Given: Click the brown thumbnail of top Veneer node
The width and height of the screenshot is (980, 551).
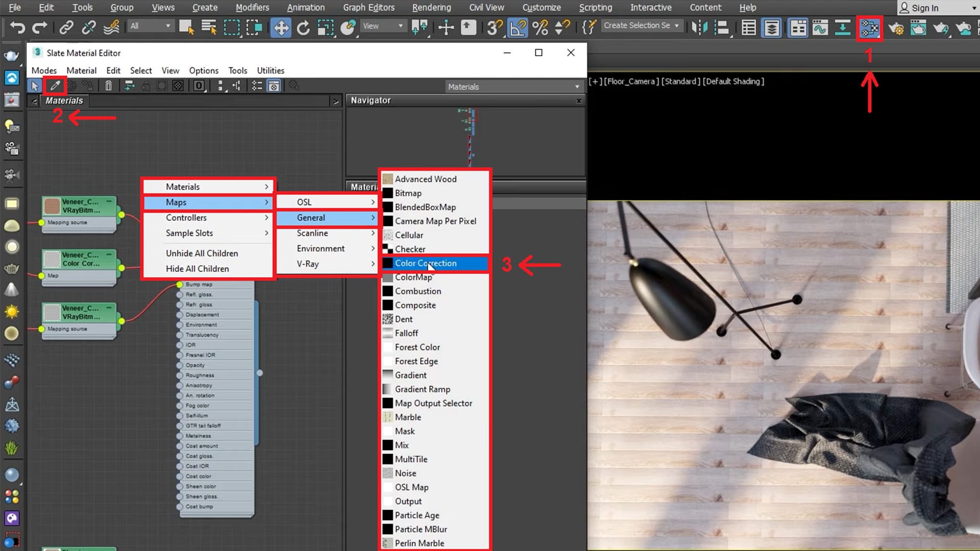Looking at the screenshot, I should tap(52, 206).
